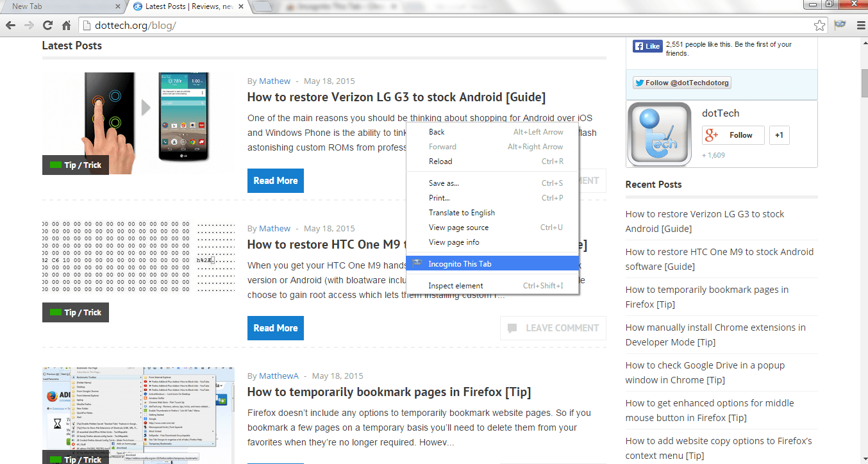
Task: Click the LG G3 post thumbnail
Action: point(138,123)
